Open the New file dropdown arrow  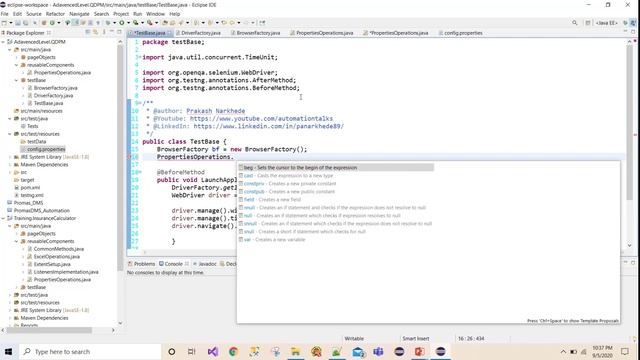click(11, 23)
